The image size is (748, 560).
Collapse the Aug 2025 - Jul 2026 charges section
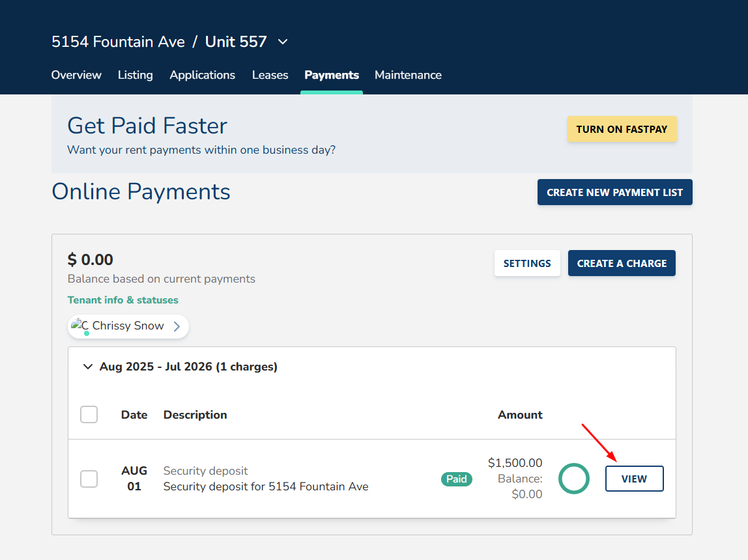[x=88, y=367]
